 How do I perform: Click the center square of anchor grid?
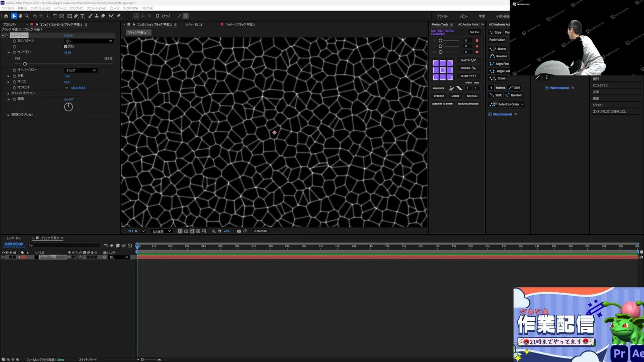coord(443,70)
